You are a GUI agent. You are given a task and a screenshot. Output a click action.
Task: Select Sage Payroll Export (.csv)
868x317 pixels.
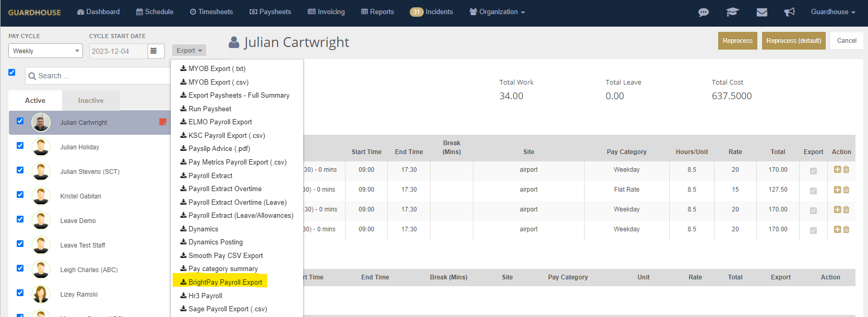224,309
